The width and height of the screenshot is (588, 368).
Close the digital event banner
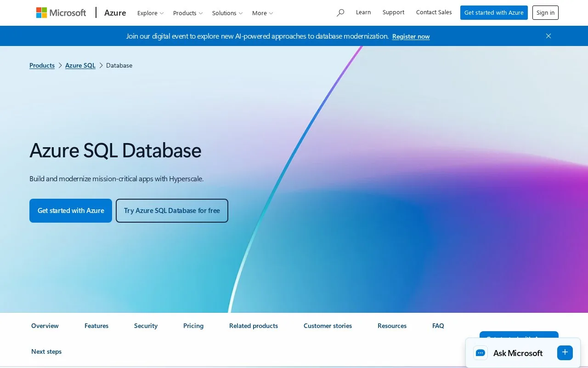[548, 36]
